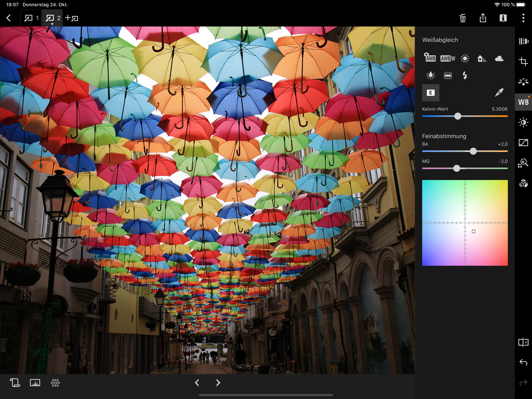Show image info panel
532x399 pixels.
(x=503, y=18)
